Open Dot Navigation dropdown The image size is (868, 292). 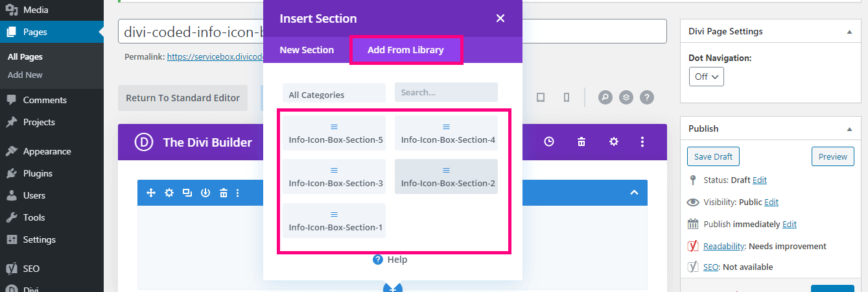706,77
